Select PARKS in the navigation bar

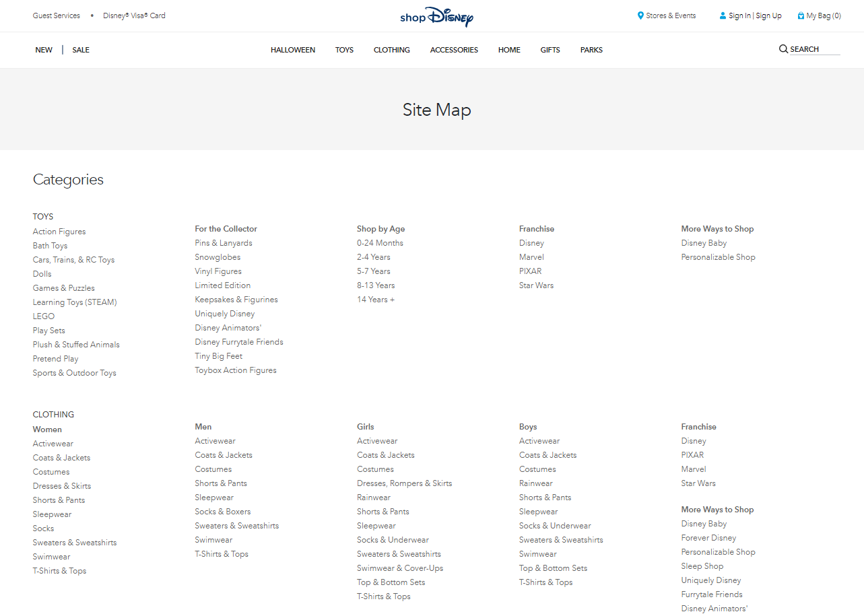click(x=591, y=49)
